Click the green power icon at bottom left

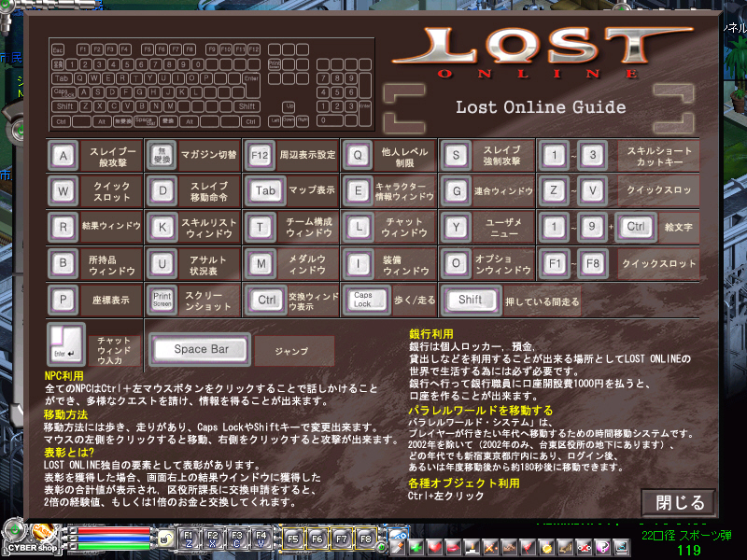click(x=14, y=528)
